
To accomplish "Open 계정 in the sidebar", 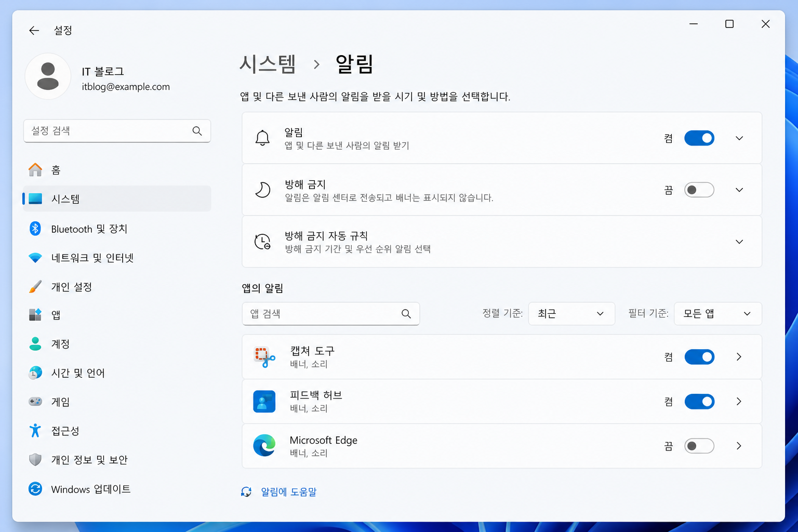I will point(117,344).
